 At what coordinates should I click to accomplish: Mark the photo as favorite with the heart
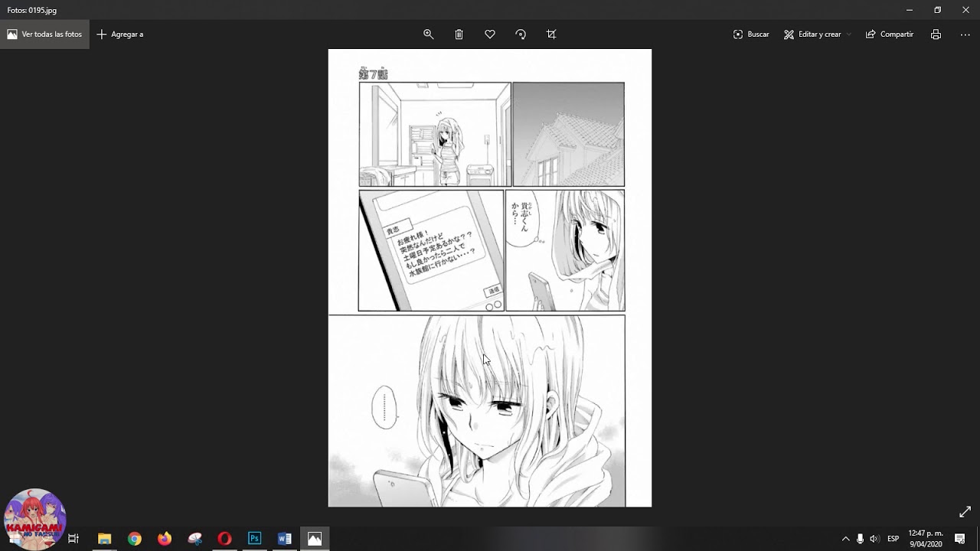coord(490,34)
